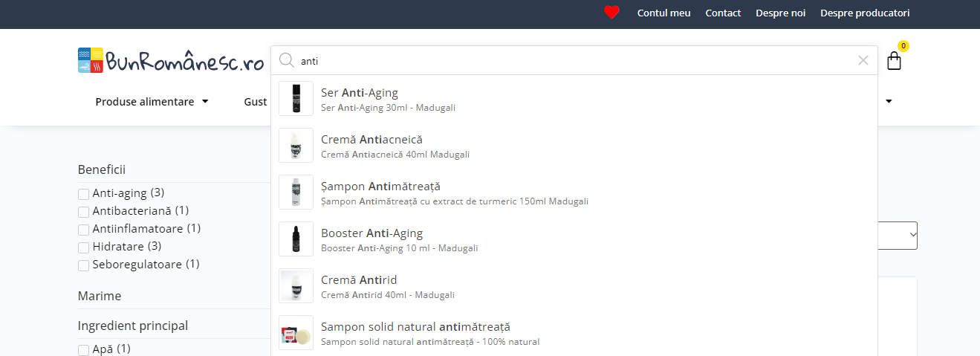The image size is (980, 356).
Task: Open Contul meu link
Action: point(663,13)
